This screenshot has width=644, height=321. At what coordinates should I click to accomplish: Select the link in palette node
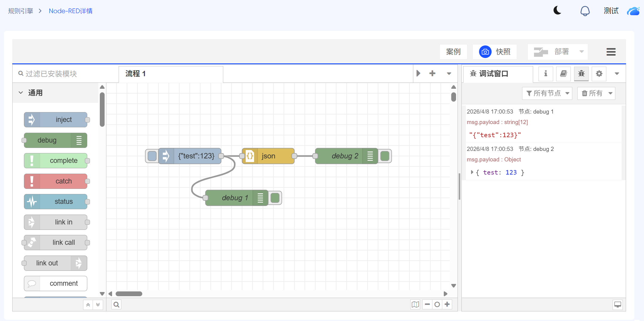pyautogui.click(x=56, y=222)
